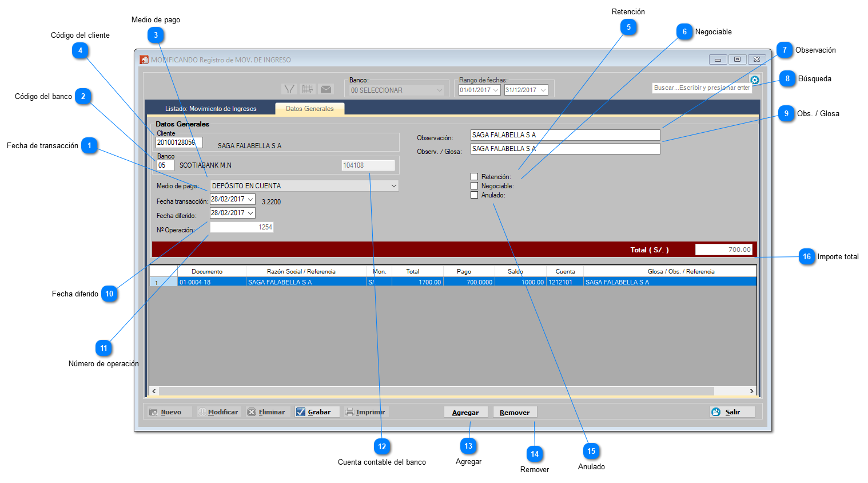Click the Observ. / Glosa text field
Screen dimensions: 868x483
tap(565, 149)
